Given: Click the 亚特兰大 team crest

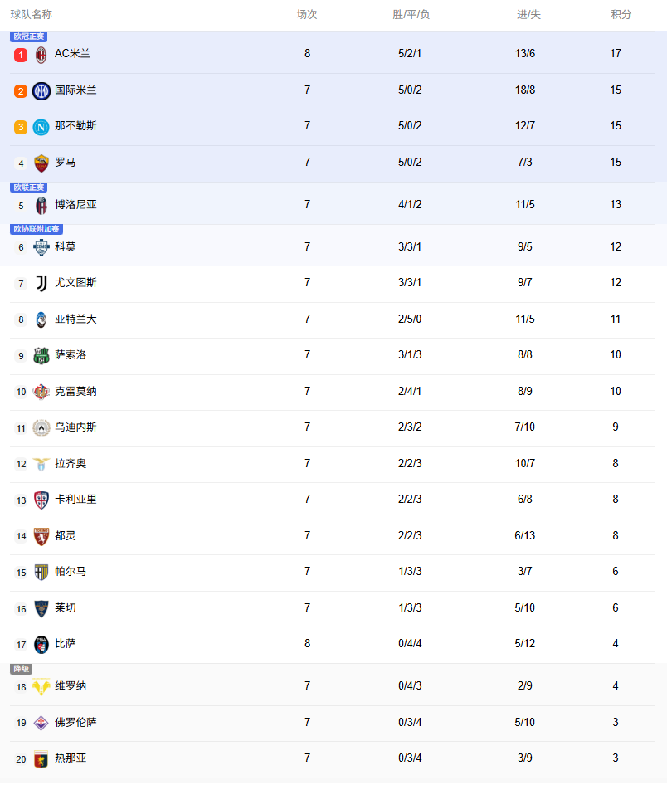Looking at the screenshot, I should pos(41,319).
